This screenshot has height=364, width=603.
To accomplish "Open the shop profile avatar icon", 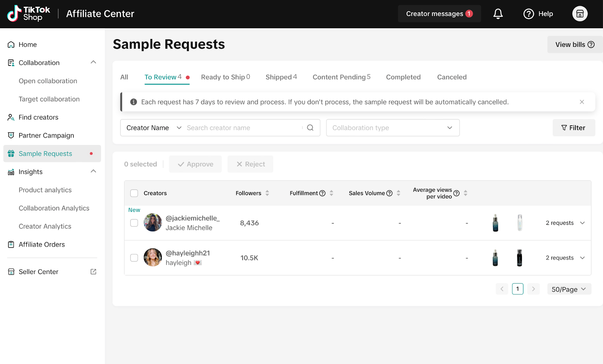I will point(580,14).
